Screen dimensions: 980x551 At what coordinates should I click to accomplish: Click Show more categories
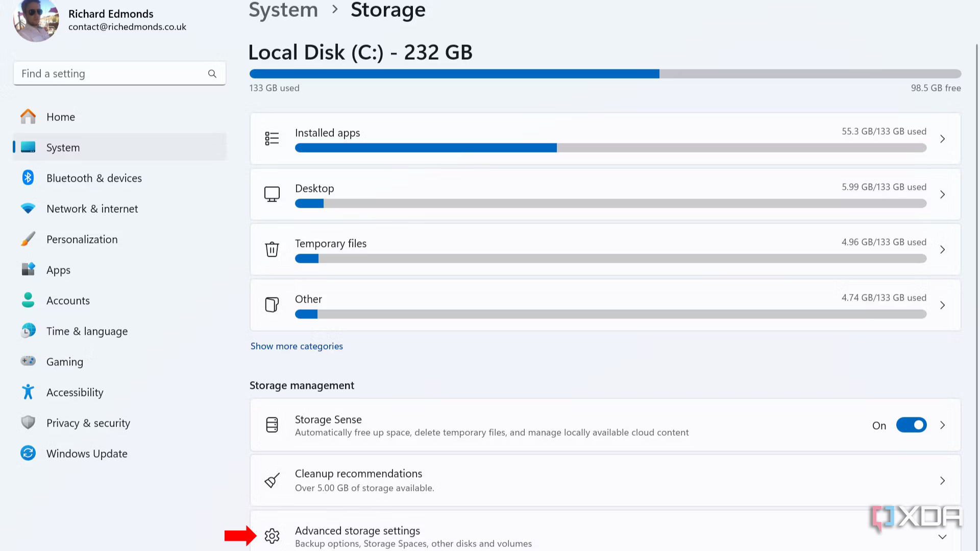296,346
